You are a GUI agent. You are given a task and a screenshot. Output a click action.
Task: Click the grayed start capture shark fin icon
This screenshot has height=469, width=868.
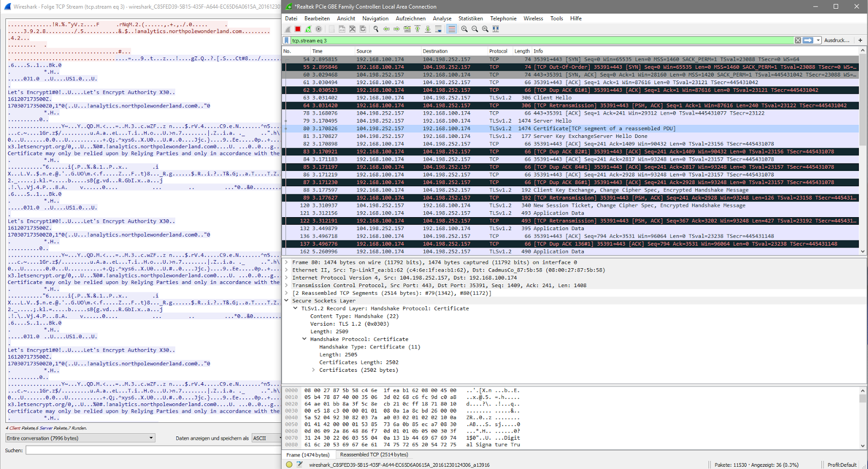click(x=288, y=29)
